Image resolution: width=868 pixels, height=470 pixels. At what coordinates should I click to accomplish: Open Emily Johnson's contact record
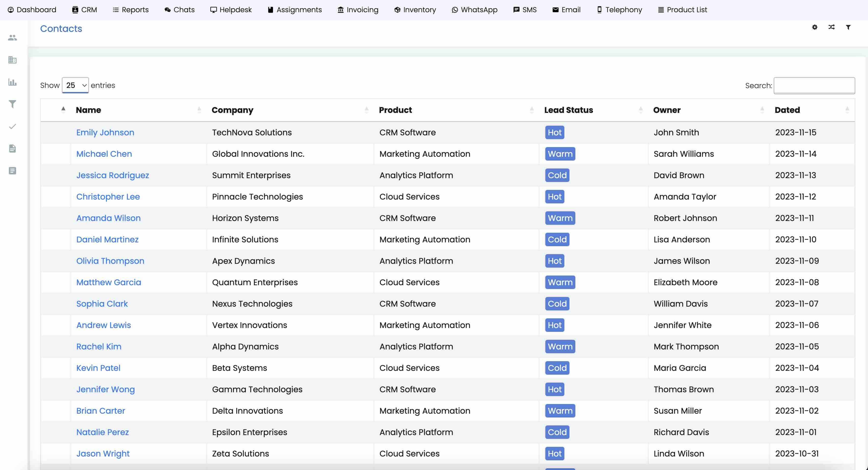tap(105, 133)
